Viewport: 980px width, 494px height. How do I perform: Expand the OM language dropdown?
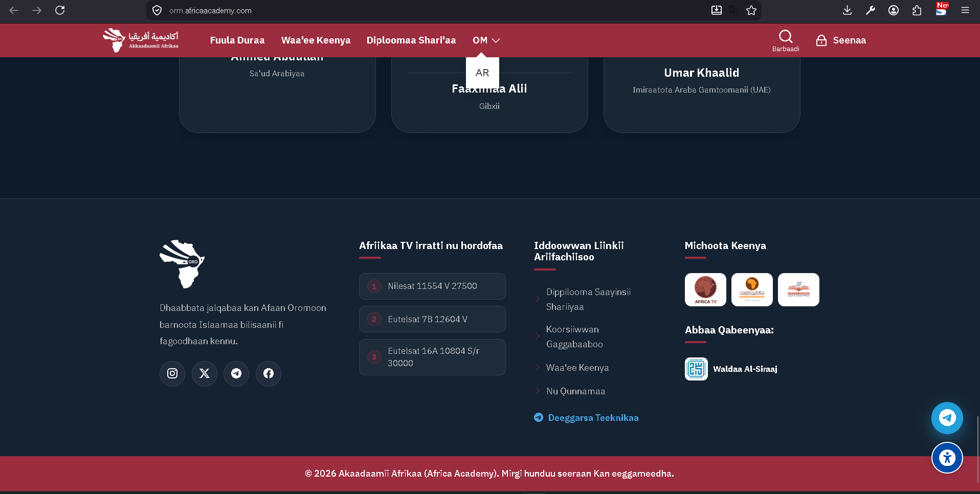click(486, 40)
